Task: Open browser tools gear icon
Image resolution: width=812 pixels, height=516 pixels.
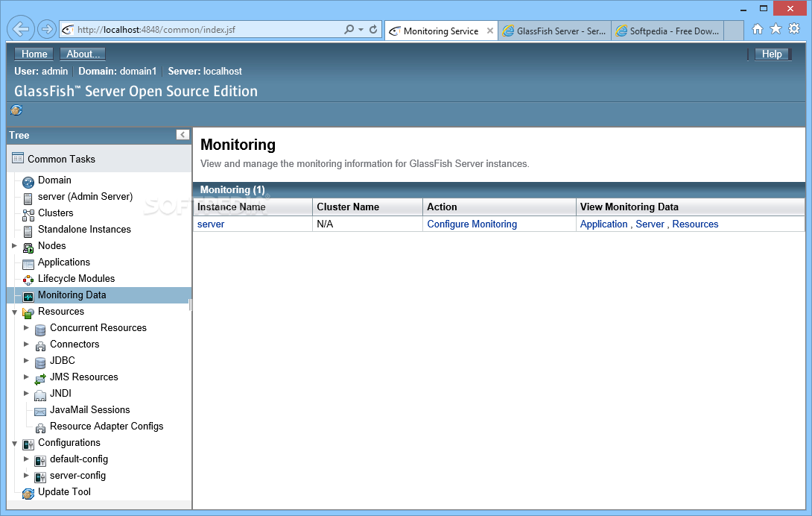Action: coord(794,29)
